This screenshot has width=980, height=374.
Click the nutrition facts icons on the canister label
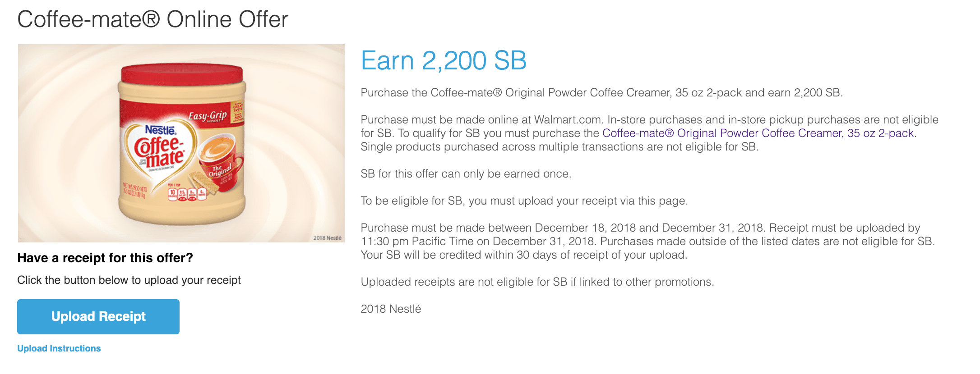coord(187,194)
